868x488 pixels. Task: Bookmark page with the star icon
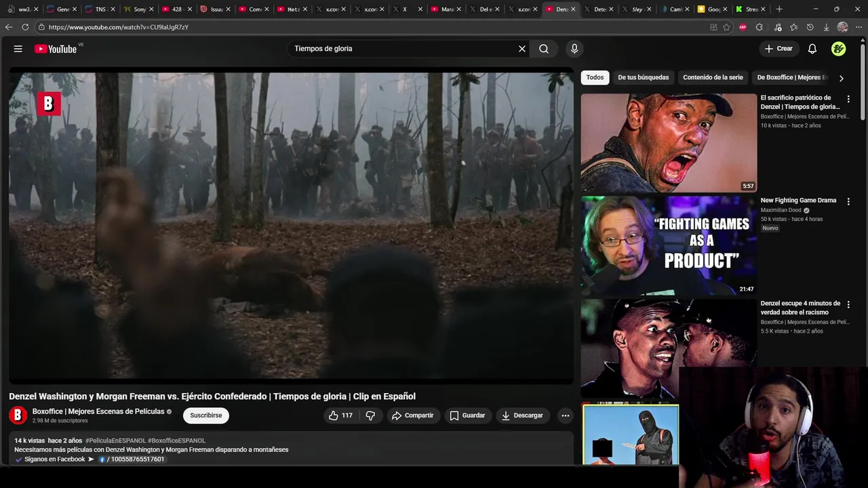(x=726, y=27)
